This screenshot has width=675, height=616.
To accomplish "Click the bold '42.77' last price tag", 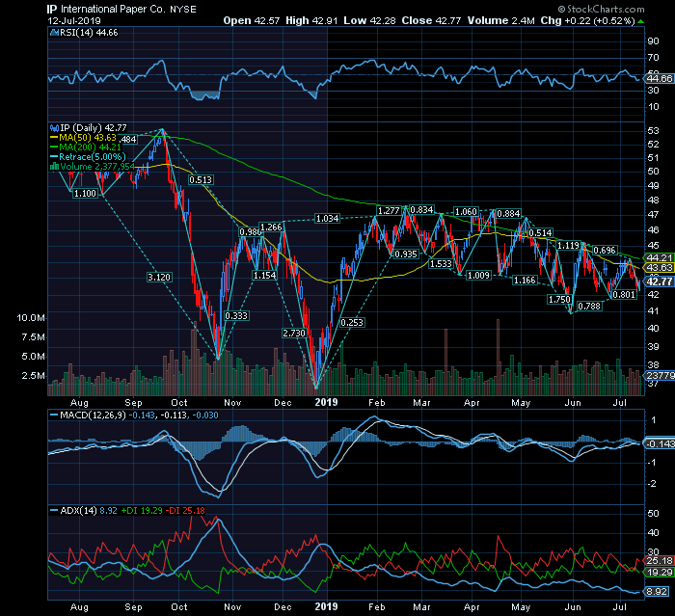I will pos(659,281).
